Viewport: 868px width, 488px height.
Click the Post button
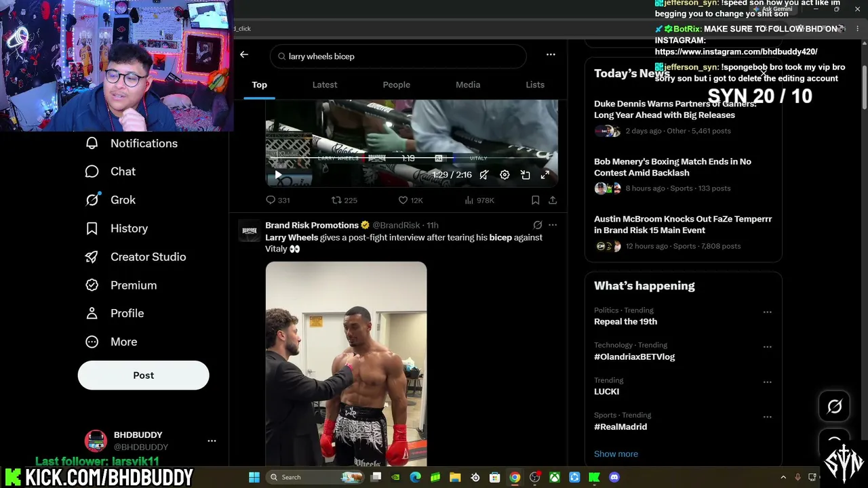(143, 375)
